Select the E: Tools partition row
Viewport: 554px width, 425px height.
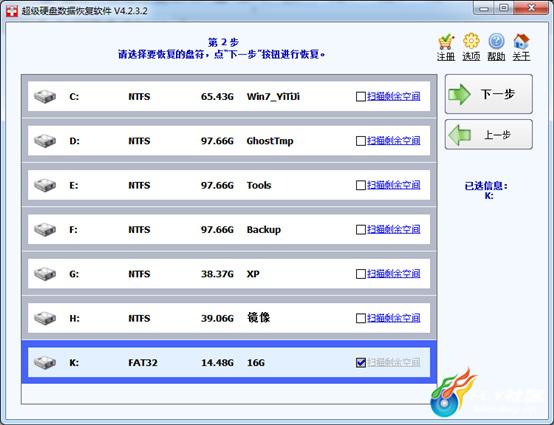tap(229, 185)
